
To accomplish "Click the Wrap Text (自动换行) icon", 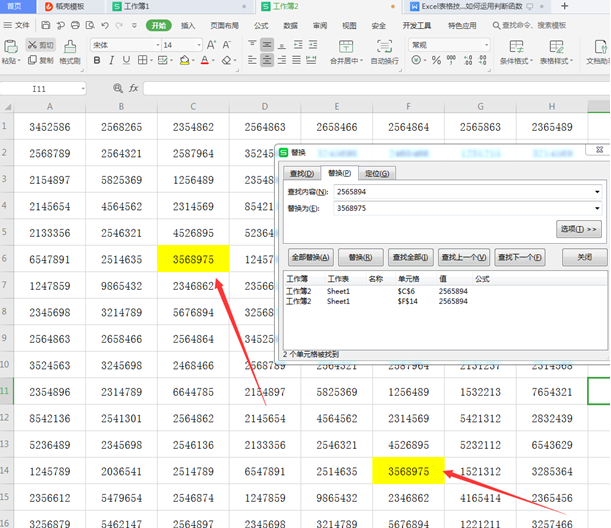I will click(x=384, y=46).
